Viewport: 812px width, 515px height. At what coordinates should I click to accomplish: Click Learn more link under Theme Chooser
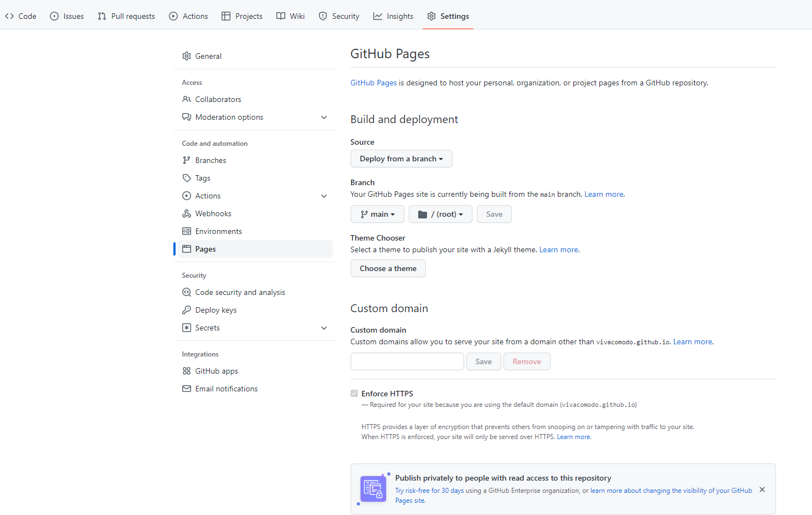(559, 249)
